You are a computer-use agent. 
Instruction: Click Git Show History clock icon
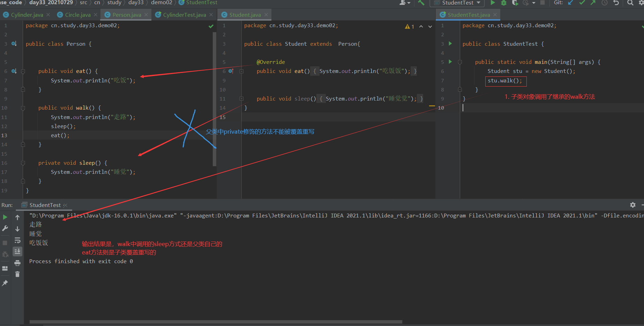[x=605, y=3]
